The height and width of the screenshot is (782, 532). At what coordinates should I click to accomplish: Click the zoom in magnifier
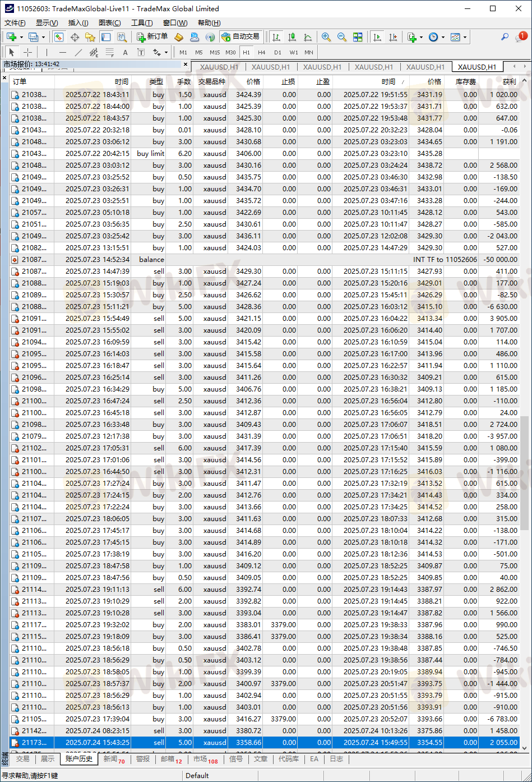pyautogui.click(x=326, y=37)
